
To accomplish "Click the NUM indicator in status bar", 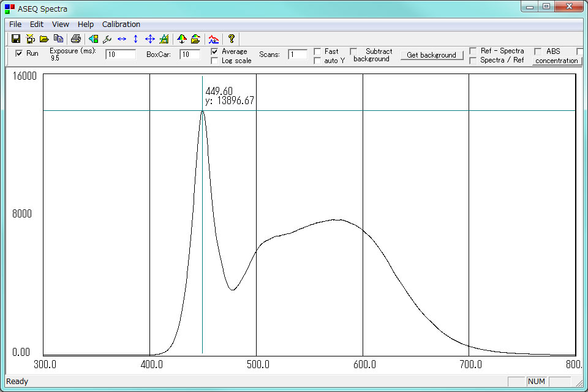I will pyautogui.click(x=537, y=382).
